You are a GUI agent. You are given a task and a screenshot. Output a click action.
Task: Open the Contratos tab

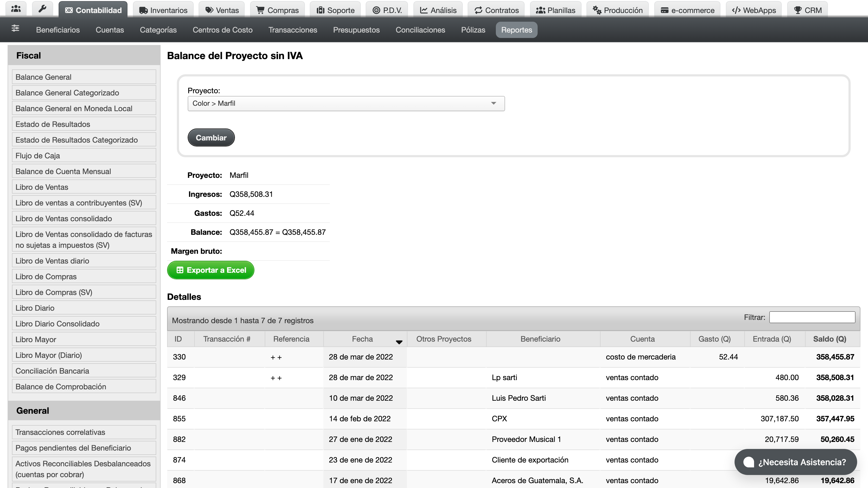pos(496,10)
